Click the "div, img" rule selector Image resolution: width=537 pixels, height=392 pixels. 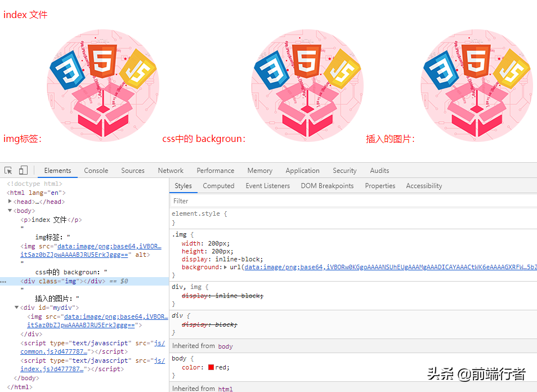[x=187, y=287]
